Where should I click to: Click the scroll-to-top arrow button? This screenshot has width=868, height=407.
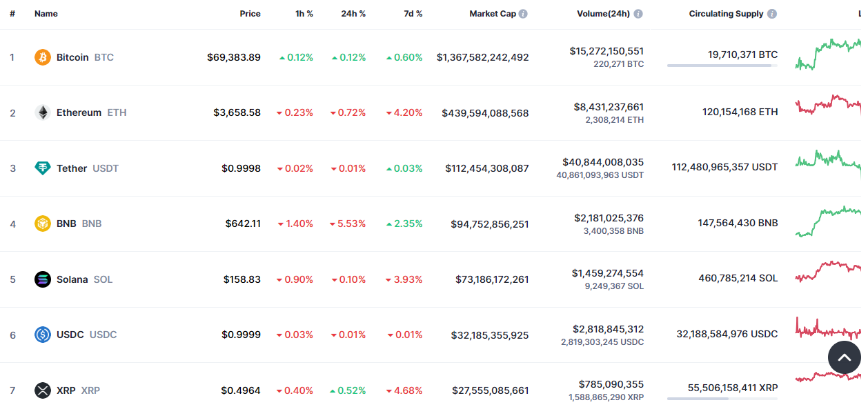(x=845, y=357)
